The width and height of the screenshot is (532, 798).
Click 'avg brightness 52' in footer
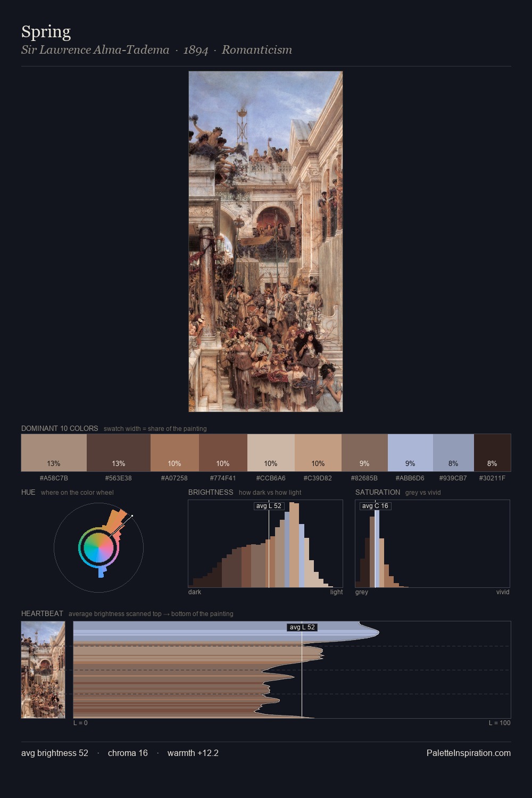coord(55,753)
